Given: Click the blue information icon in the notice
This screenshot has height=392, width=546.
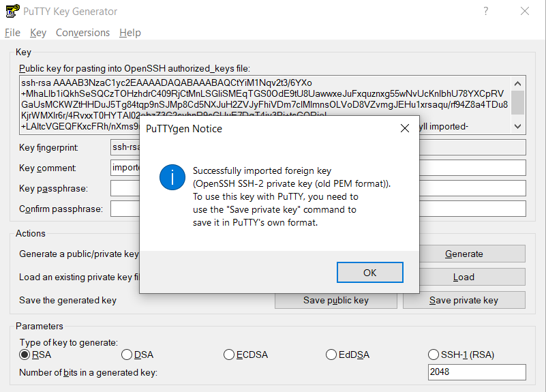Looking at the screenshot, I should pyautogui.click(x=172, y=177).
